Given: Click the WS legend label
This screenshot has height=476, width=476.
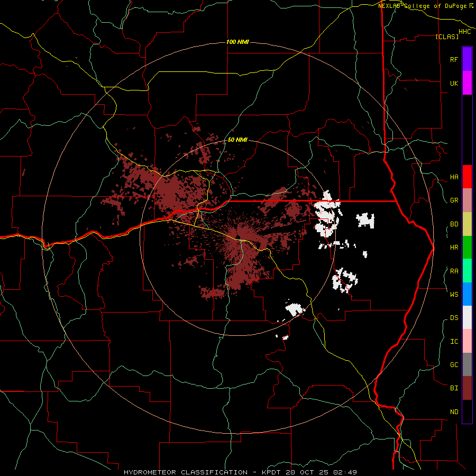Looking at the screenshot, I should click(x=454, y=294).
